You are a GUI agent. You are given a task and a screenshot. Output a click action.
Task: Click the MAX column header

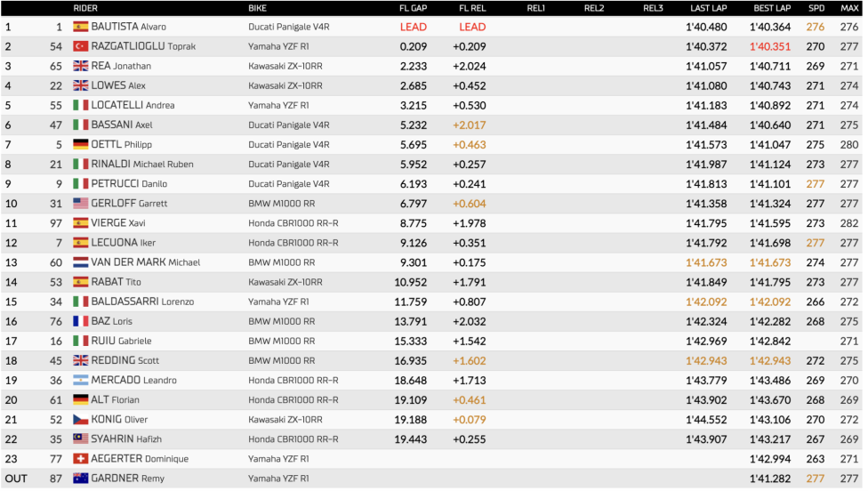tap(849, 8)
